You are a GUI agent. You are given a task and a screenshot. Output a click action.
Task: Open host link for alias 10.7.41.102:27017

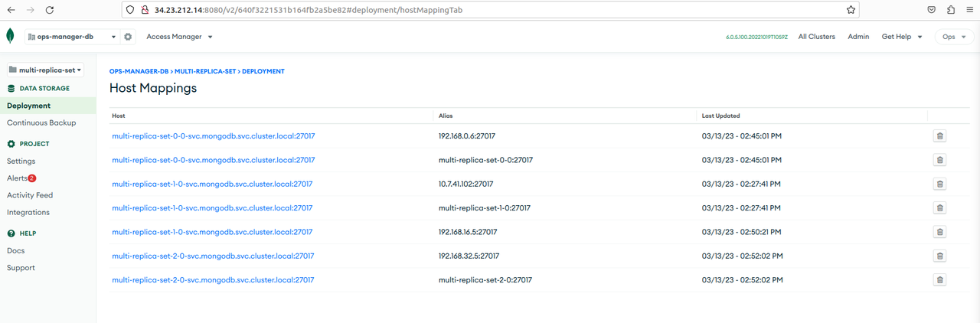coord(212,184)
